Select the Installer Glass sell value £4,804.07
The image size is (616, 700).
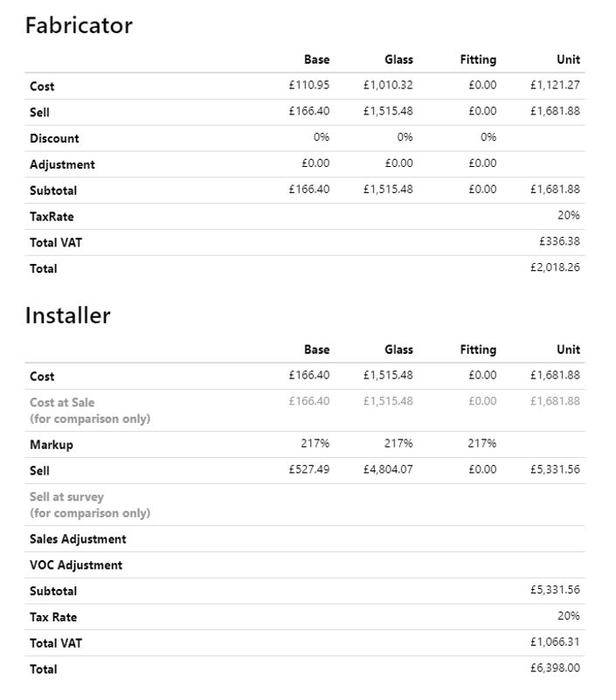[x=388, y=469]
